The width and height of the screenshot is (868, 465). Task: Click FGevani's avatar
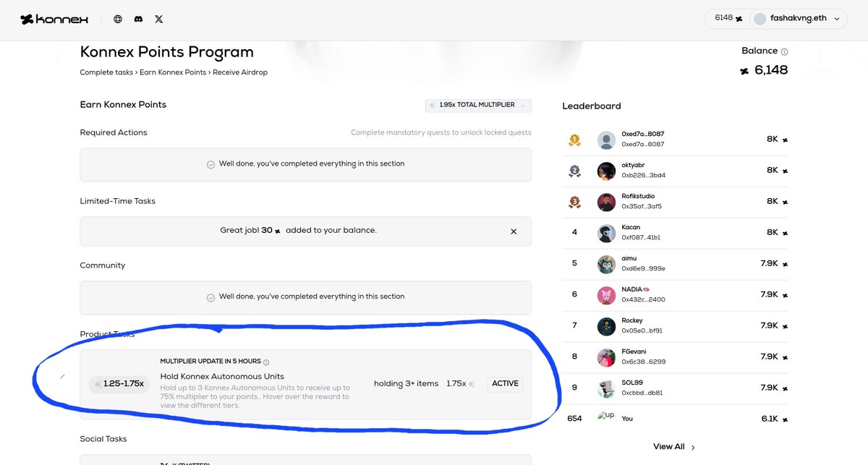(606, 358)
